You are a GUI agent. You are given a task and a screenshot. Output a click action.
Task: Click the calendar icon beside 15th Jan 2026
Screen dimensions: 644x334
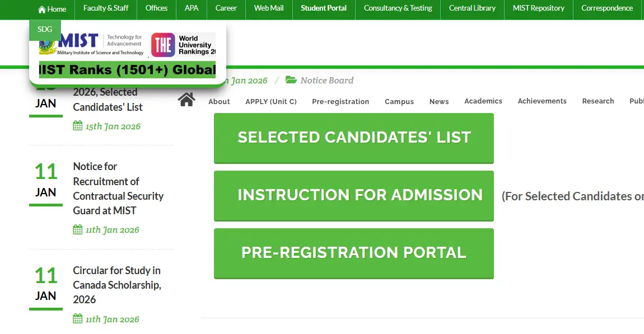[x=77, y=126]
